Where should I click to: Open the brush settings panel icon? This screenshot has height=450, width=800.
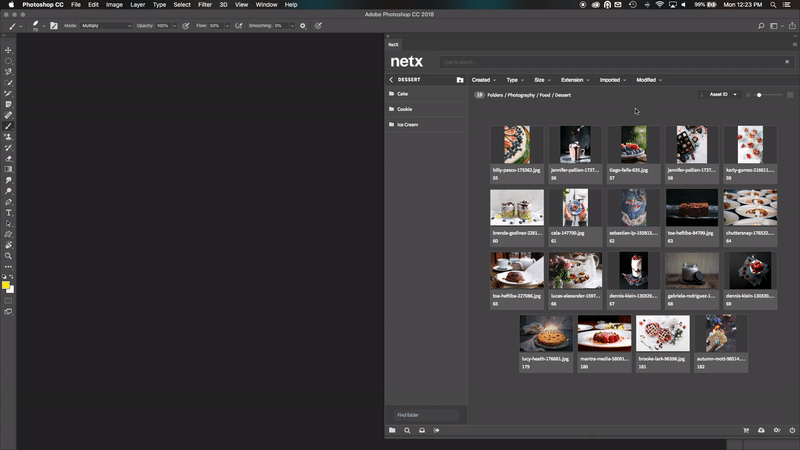click(56, 25)
